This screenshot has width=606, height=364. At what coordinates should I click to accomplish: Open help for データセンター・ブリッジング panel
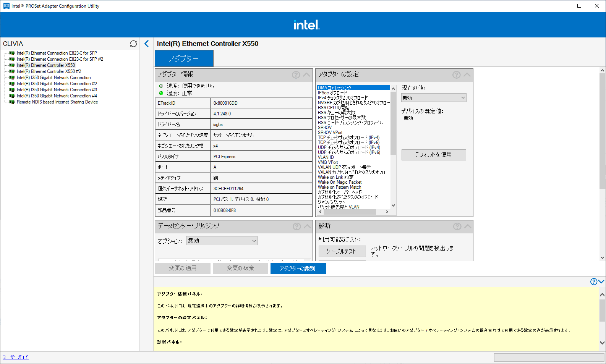(297, 226)
